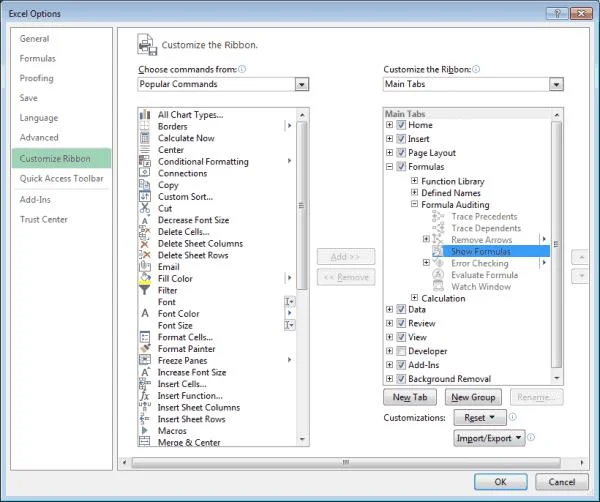Collapse the Formulas tab node
600x502 pixels.
pos(389,166)
